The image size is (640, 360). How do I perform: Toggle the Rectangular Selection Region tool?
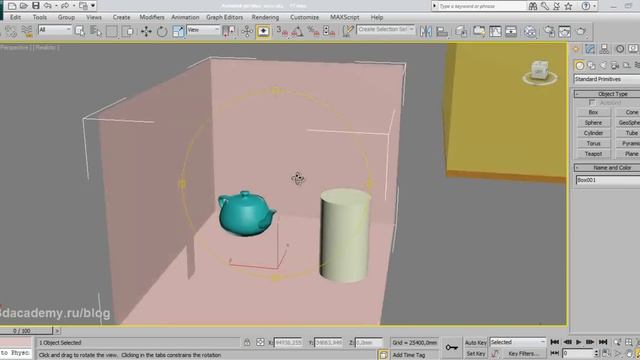coord(112,31)
